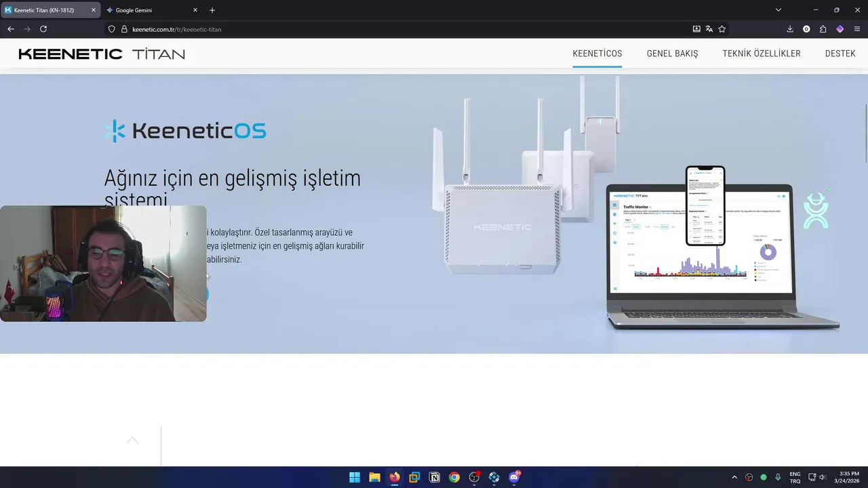The height and width of the screenshot is (488, 868).
Task: Bookmark this page with the star
Action: coord(722,29)
